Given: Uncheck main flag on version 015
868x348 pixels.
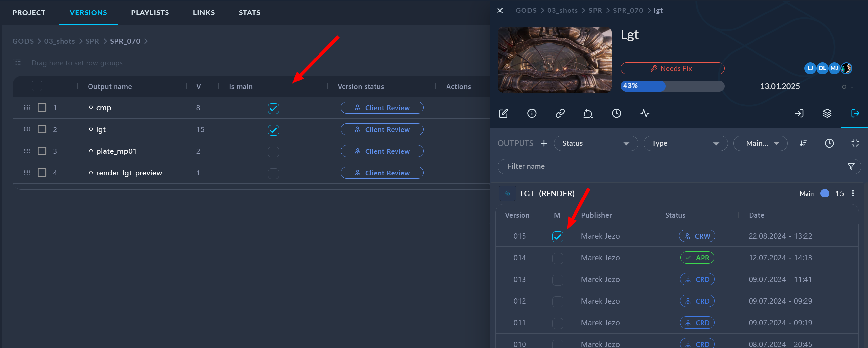Looking at the screenshot, I should (x=558, y=237).
